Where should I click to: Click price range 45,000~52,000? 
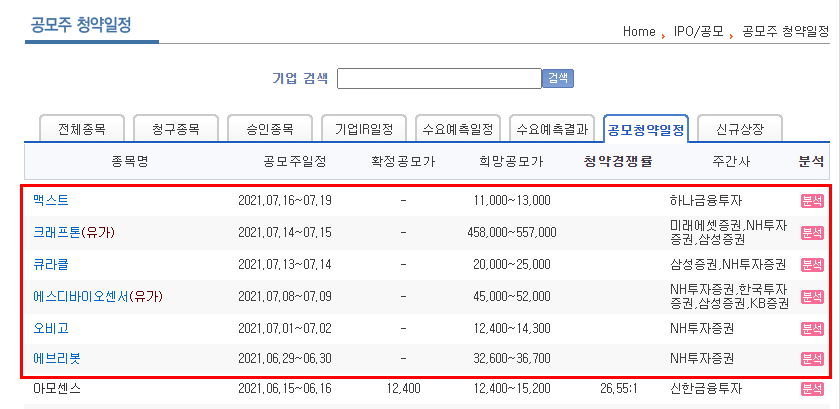(x=512, y=296)
